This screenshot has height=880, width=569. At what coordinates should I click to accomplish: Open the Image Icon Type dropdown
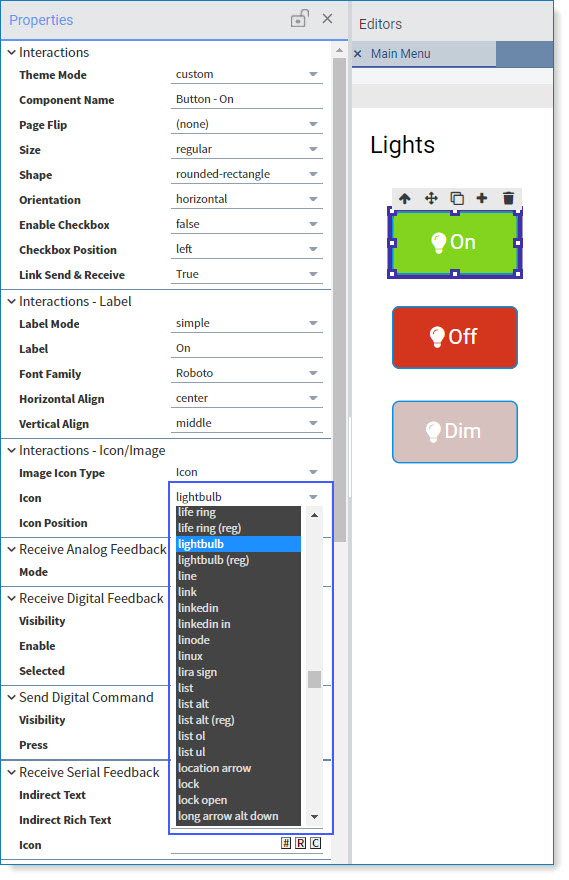(x=247, y=472)
